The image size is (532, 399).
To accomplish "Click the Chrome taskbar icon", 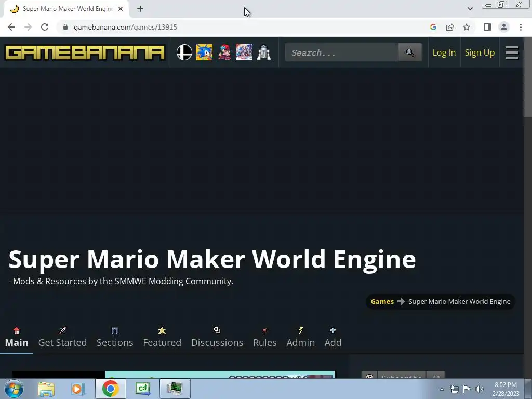I will coord(110,389).
